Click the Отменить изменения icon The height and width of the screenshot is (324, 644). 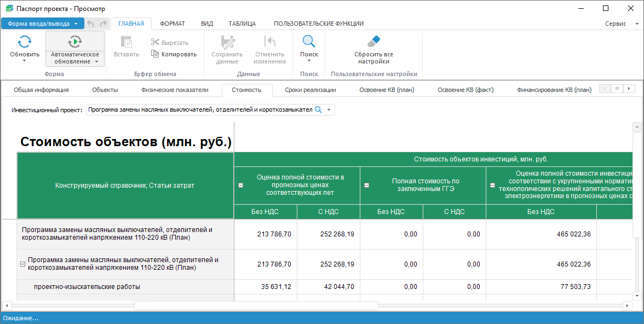[x=270, y=42]
